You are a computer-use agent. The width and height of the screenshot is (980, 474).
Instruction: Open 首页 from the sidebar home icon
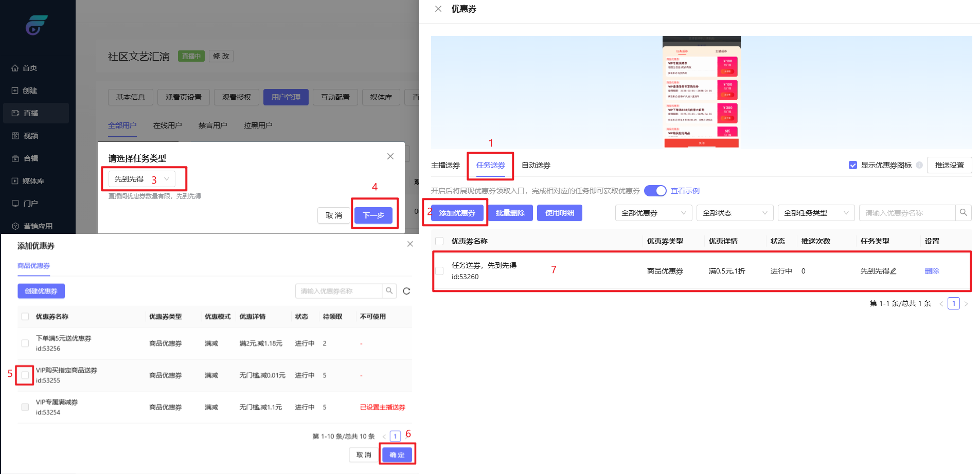(x=15, y=68)
